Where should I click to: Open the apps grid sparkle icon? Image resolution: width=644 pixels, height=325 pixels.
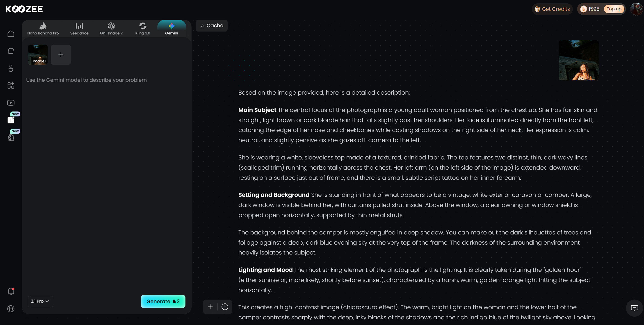[11, 85]
